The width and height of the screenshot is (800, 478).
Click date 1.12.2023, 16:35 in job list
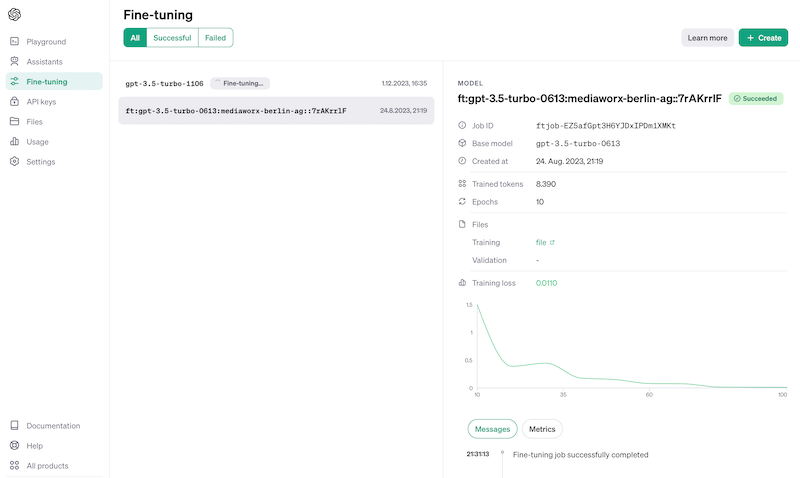[x=405, y=83]
